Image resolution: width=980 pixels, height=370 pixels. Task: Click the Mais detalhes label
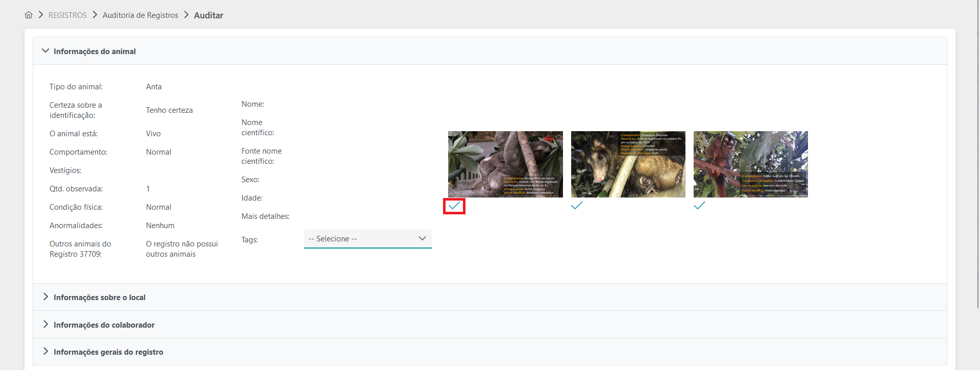click(x=265, y=216)
